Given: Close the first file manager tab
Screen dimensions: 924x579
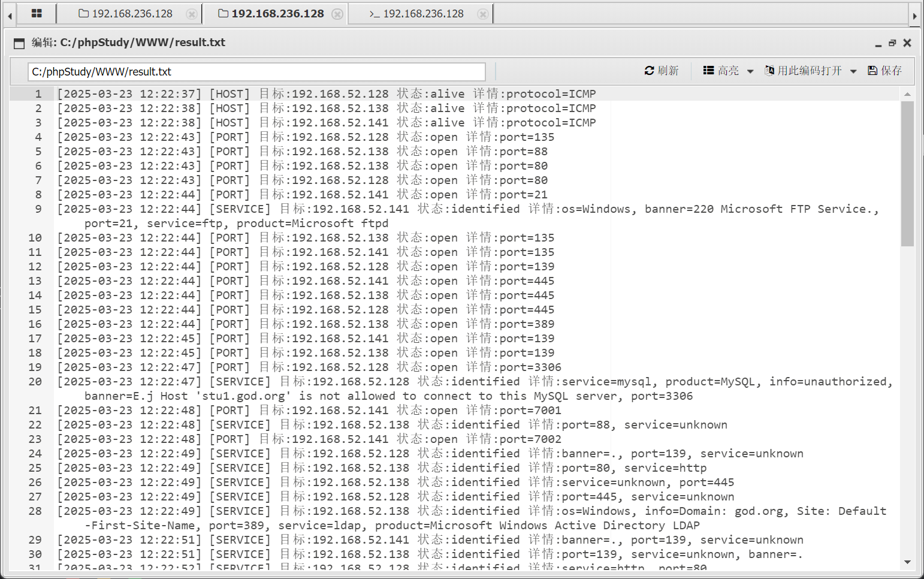Looking at the screenshot, I should tap(191, 14).
